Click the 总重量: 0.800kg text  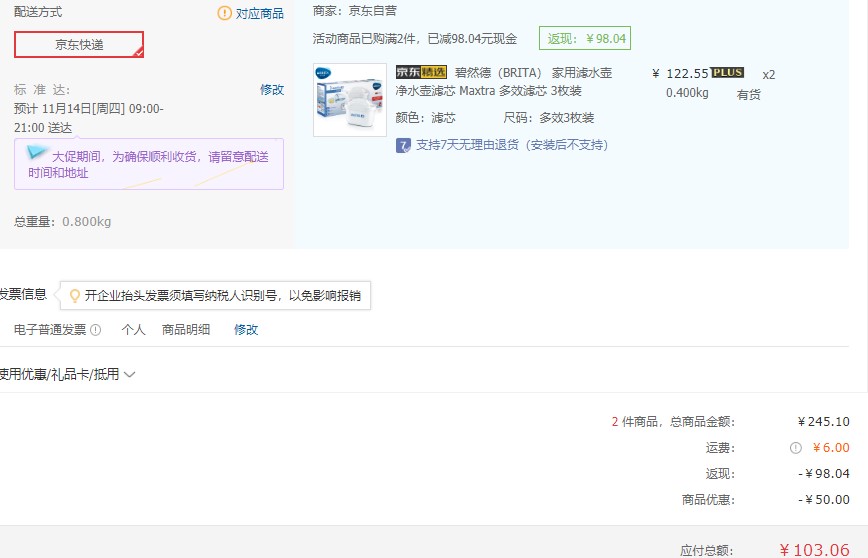coord(63,221)
